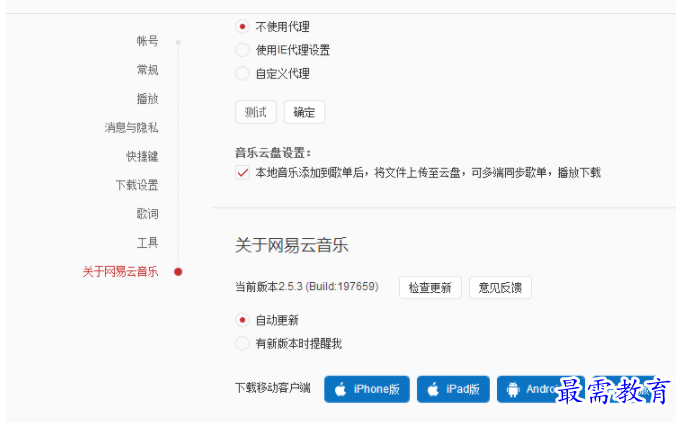Image resolution: width=679 pixels, height=423 pixels.
Task: Open the 常规 settings section
Action: 148,70
